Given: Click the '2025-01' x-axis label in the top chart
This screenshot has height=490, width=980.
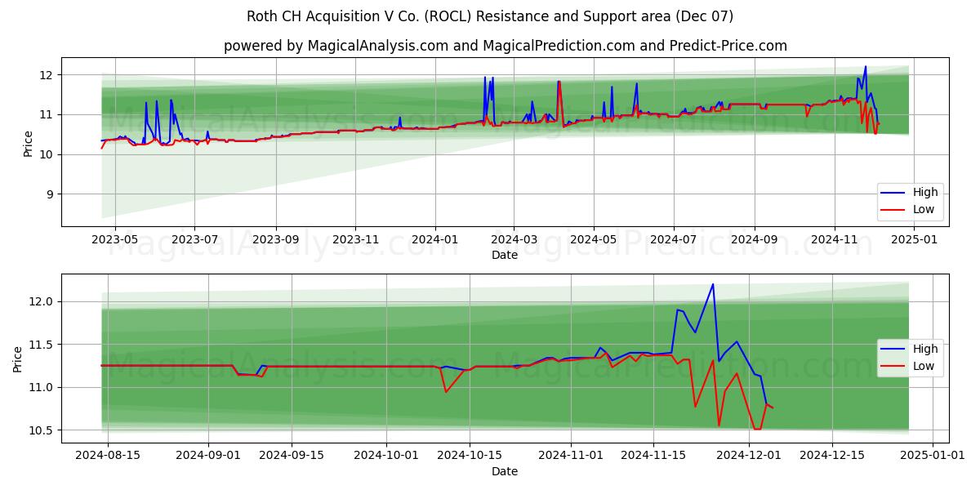Looking at the screenshot, I should pos(914,240).
